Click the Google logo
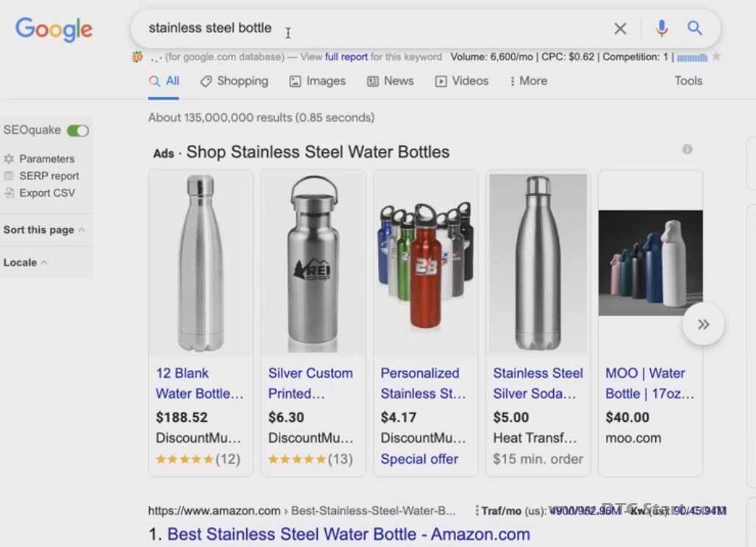 tap(54, 29)
